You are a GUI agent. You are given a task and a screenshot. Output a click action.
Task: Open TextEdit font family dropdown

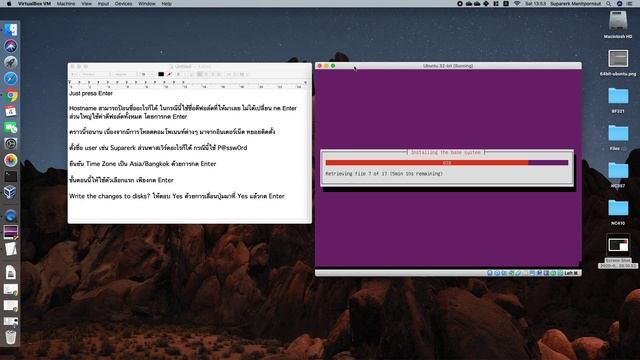click(x=96, y=74)
